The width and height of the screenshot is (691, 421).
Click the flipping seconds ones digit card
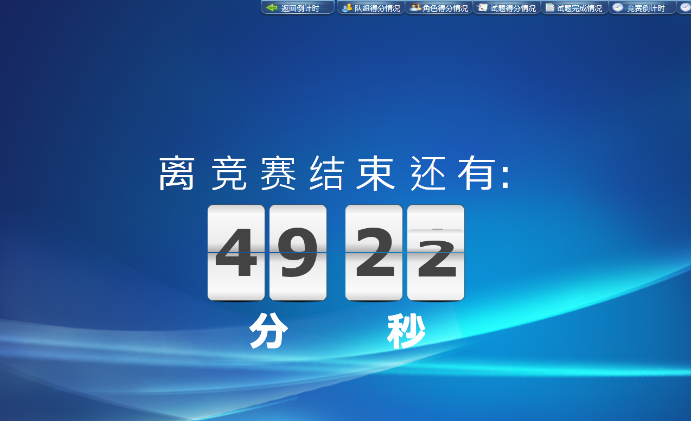[436, 253]
